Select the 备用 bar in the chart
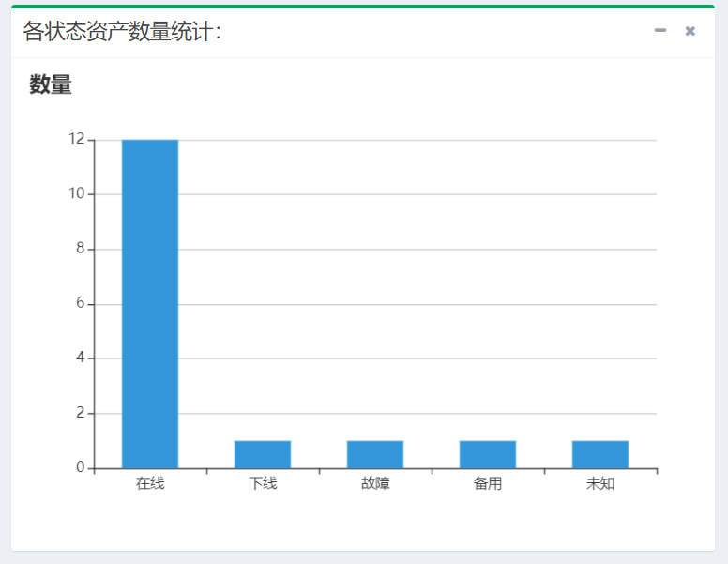 point(488,454)
